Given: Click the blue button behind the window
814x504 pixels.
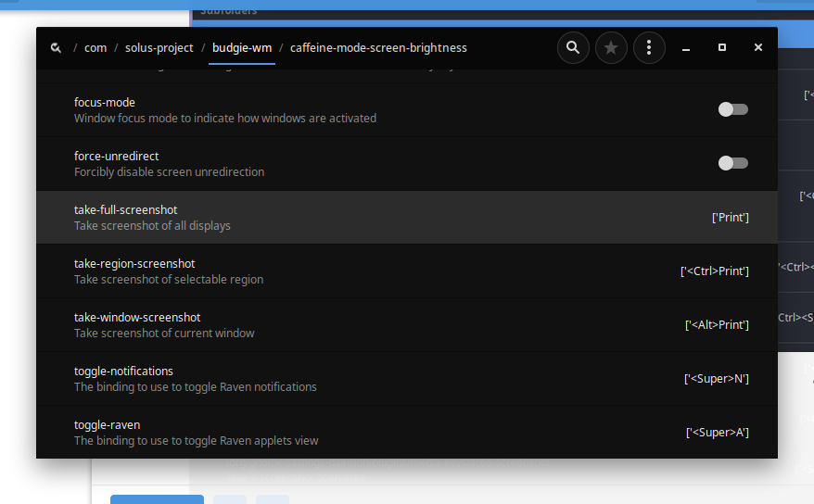Looking at the screenshot, I should coord(157,499).
